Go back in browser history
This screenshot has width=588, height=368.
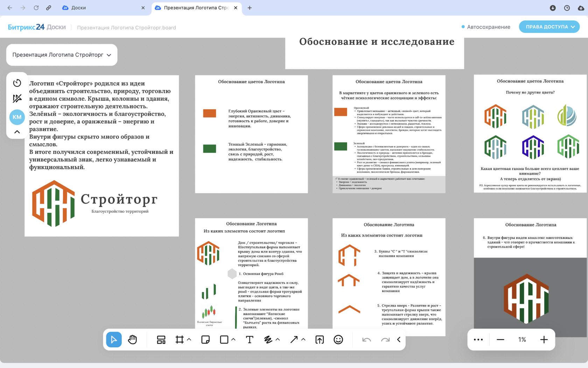(10, 8)
